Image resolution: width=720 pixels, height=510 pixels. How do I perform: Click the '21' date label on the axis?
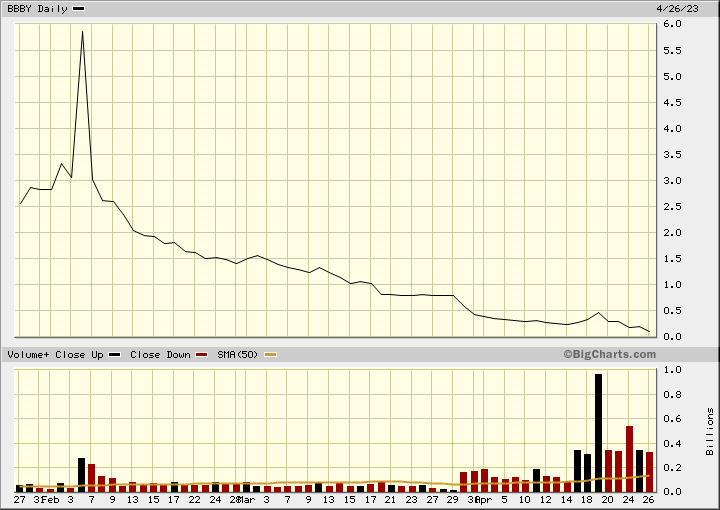pyautogui.click(x=390, y=500)
